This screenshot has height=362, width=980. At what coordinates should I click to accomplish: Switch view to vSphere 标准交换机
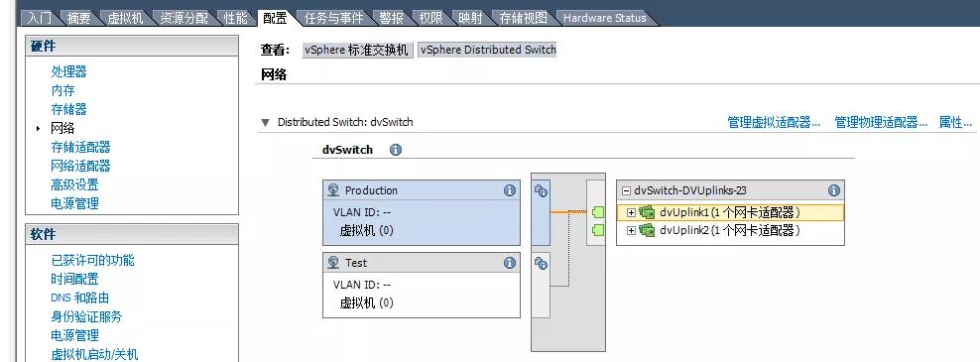point(357,50)
